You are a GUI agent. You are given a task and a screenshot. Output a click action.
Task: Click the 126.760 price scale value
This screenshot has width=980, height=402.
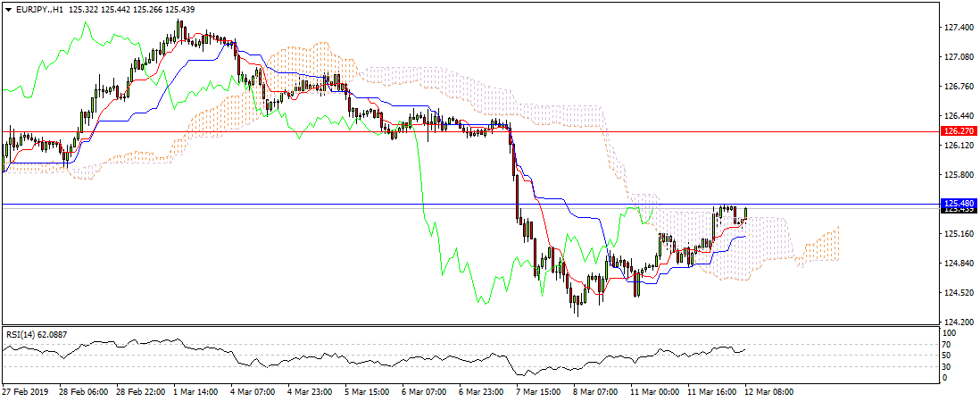[959, 87]
